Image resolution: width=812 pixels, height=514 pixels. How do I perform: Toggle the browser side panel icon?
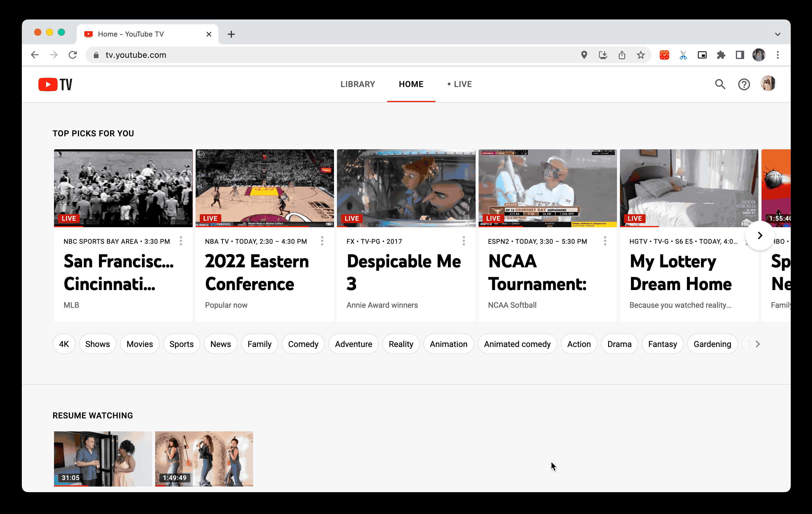coord(740,55)
